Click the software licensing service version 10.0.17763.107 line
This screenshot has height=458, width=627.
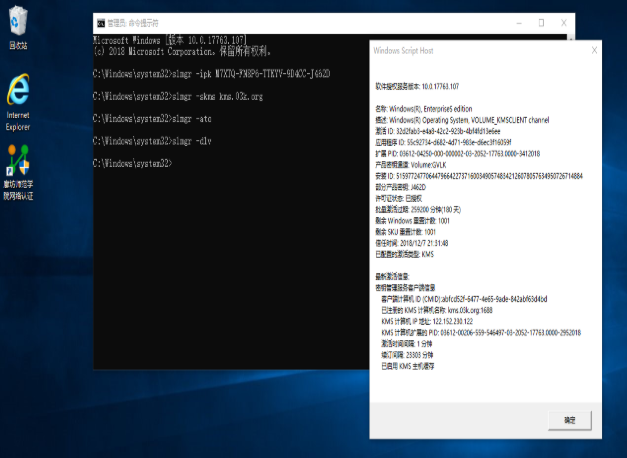pos(417,86)
